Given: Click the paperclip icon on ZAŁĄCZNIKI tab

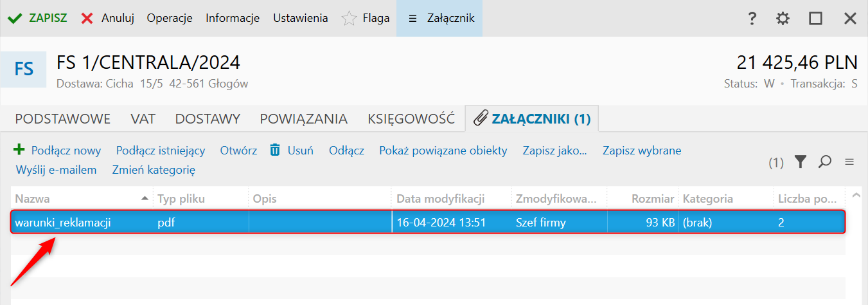Looking at the screenshot, I should pos(481,118).
